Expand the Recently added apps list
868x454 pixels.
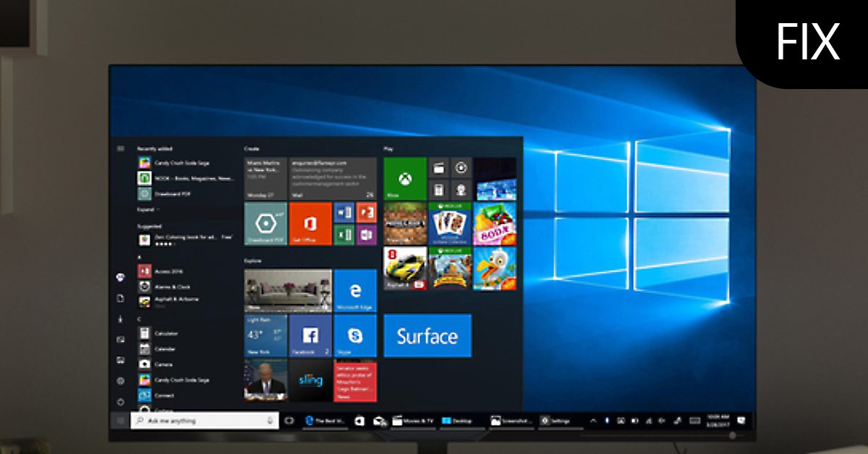coord(146,209)
